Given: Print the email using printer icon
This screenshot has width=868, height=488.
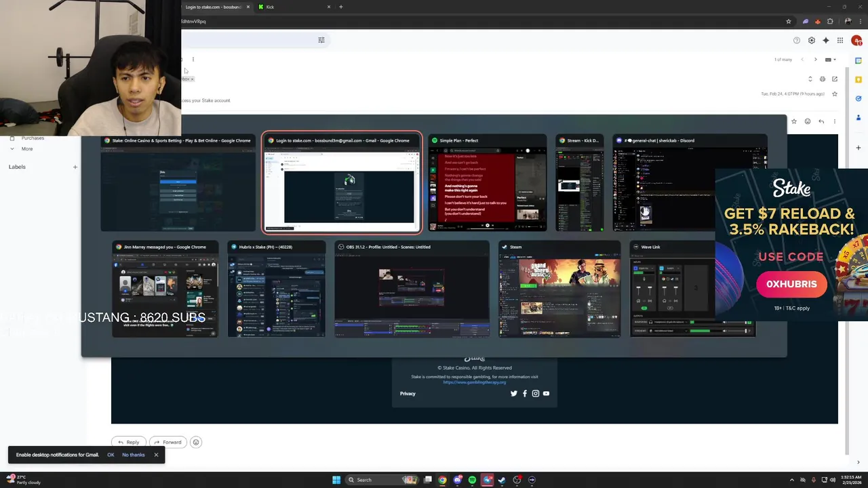Looking at the screenshot, I should [823, 79].
